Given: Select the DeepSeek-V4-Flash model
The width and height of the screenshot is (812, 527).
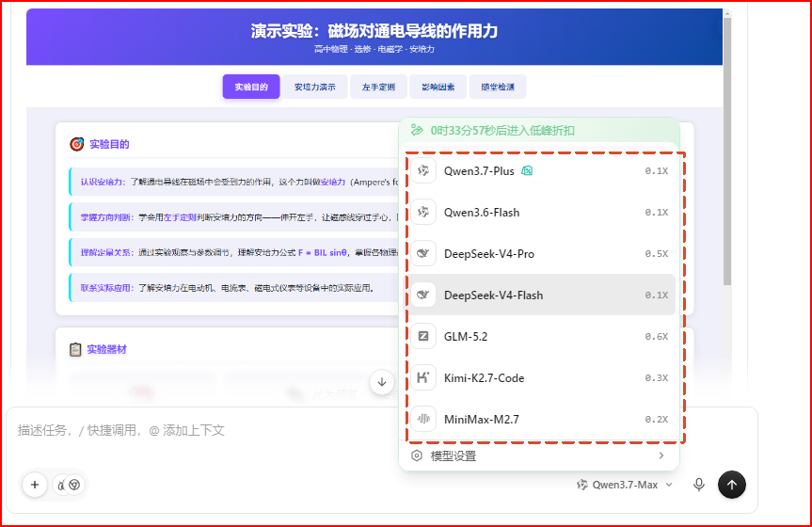Looking at the screenshot, I should pos(539,295).
